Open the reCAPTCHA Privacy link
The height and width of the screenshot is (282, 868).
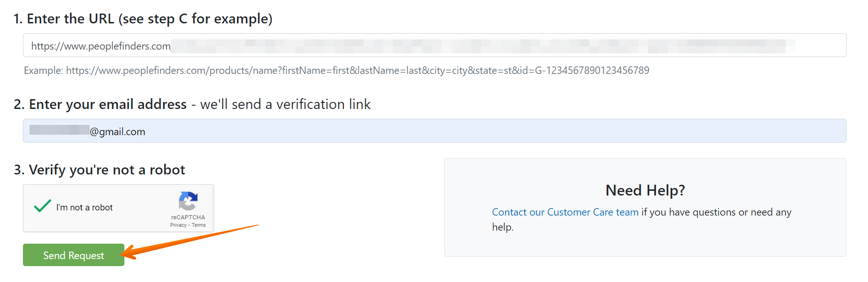tap(178, 225)
